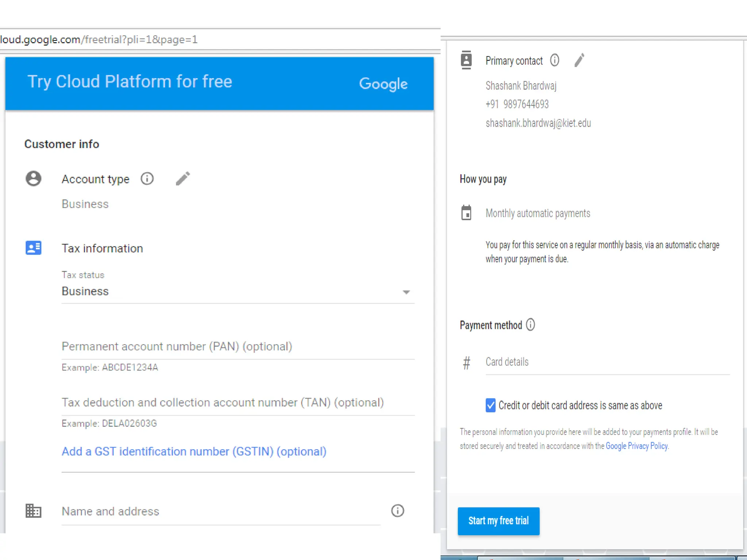747x560 pixels.
Task: Click the Payment method info icon
Action: 530,324
